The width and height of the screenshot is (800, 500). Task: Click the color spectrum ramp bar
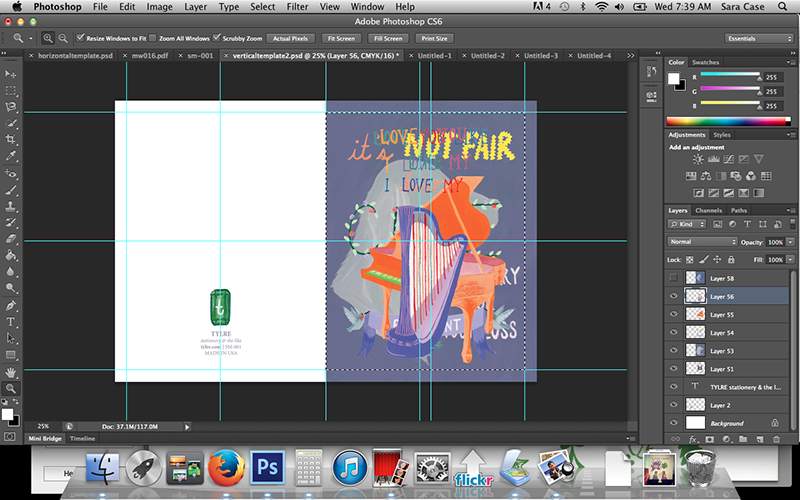click(x=728, y=120)
